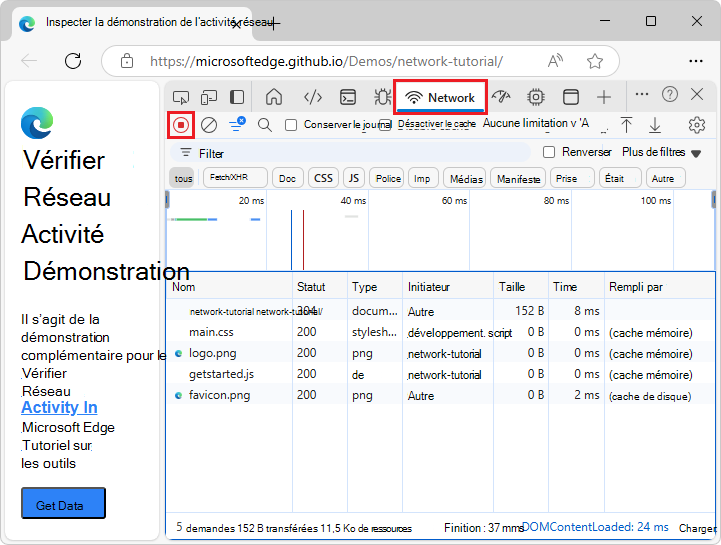
Task: Open the Memory chip icon
Action: click(536, 97)
